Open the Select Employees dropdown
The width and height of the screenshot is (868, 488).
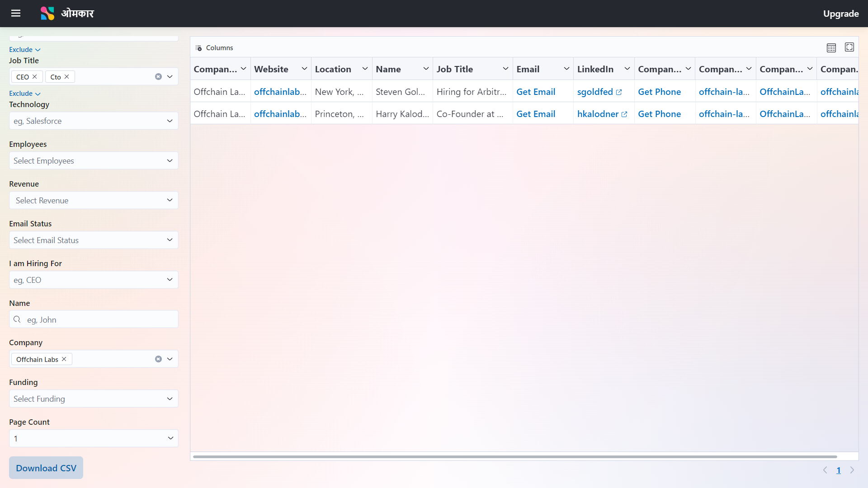click(94, 160)
